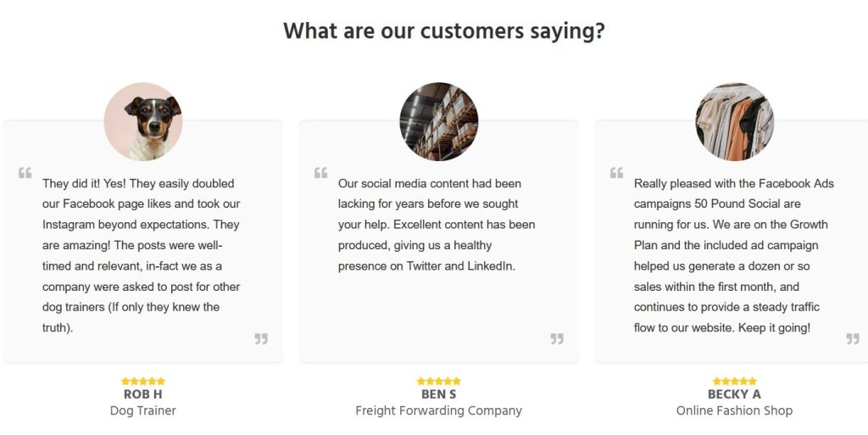868x435 pixels.
Task: Click the Dog Trainer caption
Action: click(142, 411)
